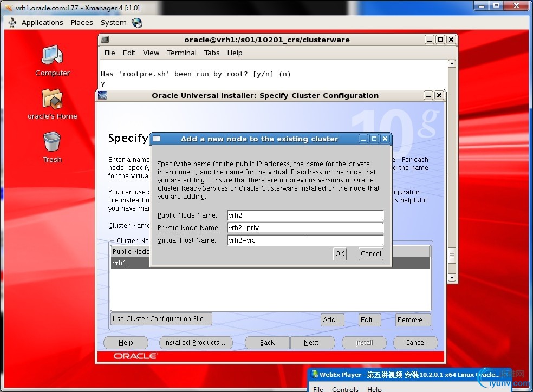The height and width of the screenshot is (392, 533).
Task: Open terminal Tabs menu
Action: pos(212,53)
